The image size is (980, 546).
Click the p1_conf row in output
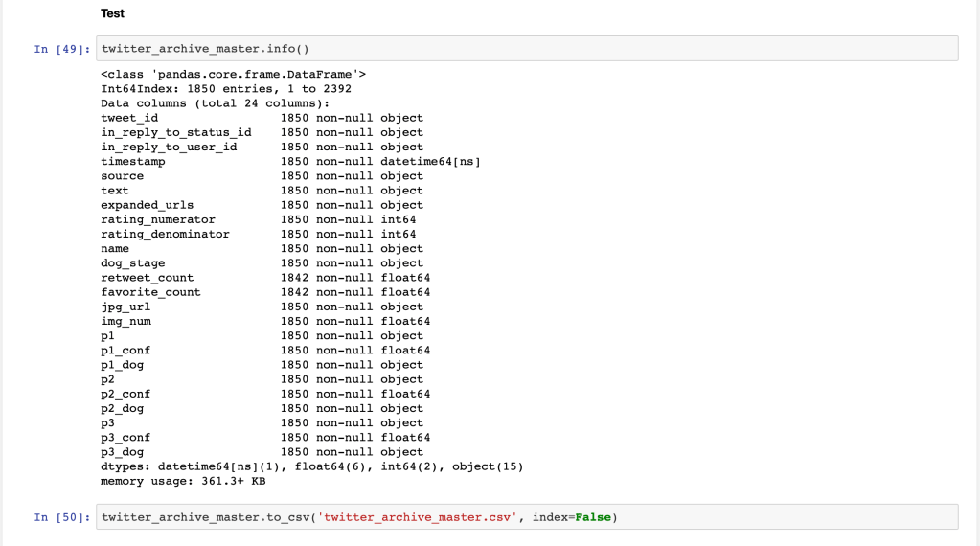pos(265,350)
